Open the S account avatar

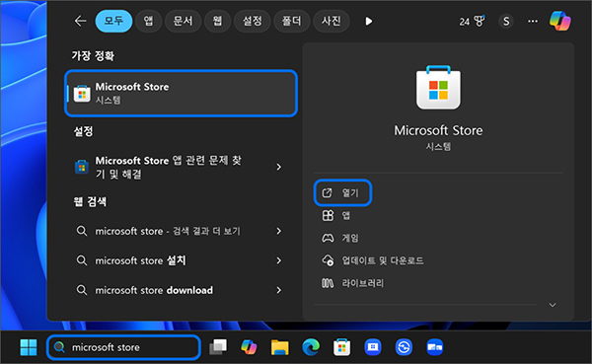click(506, 22)
